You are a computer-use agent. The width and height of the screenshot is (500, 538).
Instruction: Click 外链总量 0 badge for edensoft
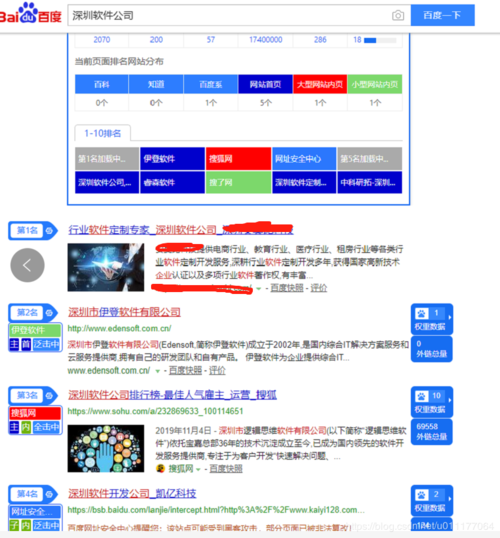(432, 349)
